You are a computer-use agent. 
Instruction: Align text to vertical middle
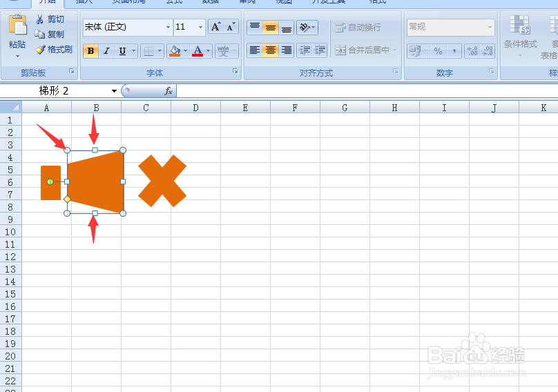(x=271, y=28)
